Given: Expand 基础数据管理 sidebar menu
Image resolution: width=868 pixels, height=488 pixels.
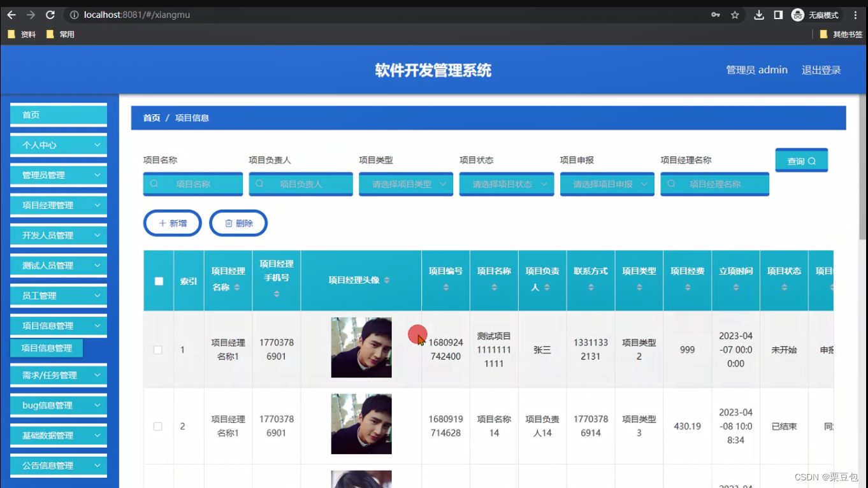Looking at the screenshot, I should pos(59,436).
